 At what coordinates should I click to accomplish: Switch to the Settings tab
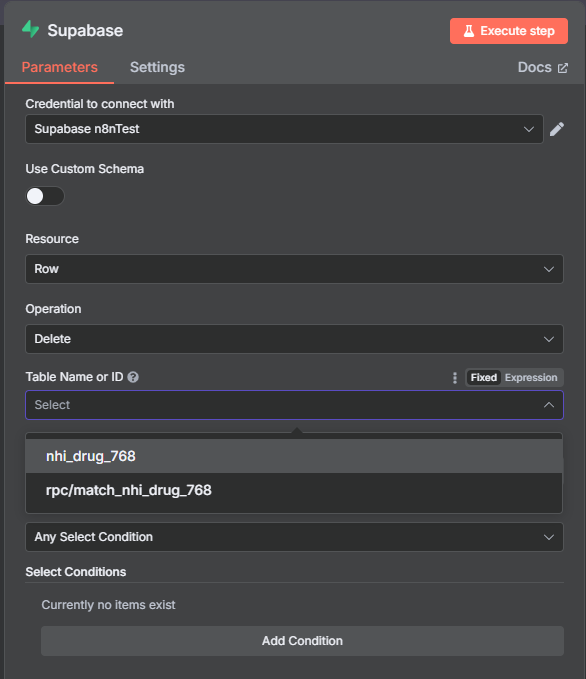point(157,67)
